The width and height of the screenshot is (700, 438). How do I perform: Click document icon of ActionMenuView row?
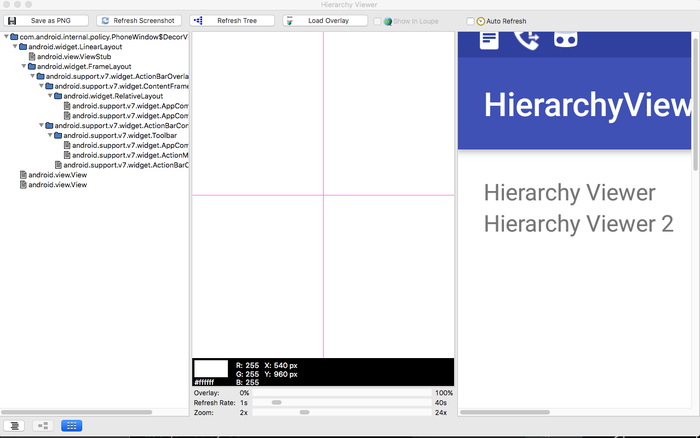67,155
